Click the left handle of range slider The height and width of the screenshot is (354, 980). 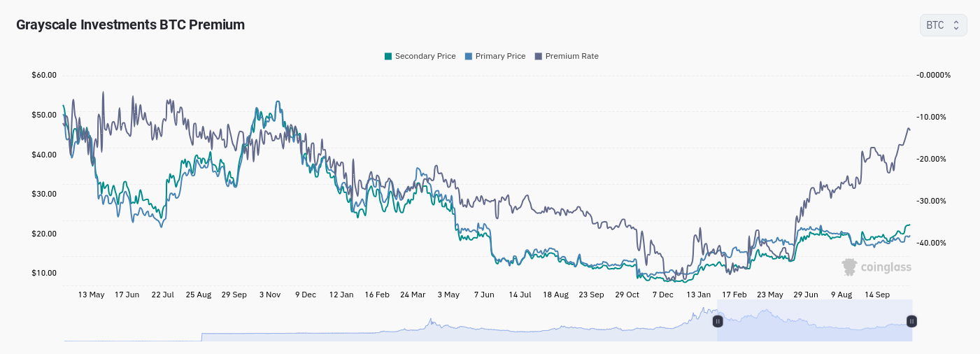pyautogui.click(x=717, y=321)
